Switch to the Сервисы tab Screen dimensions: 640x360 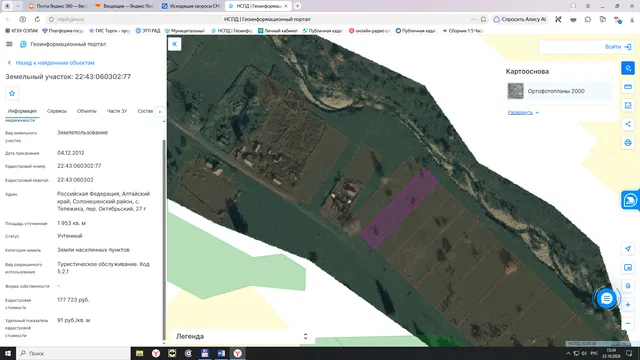click(x=57, y=111)
